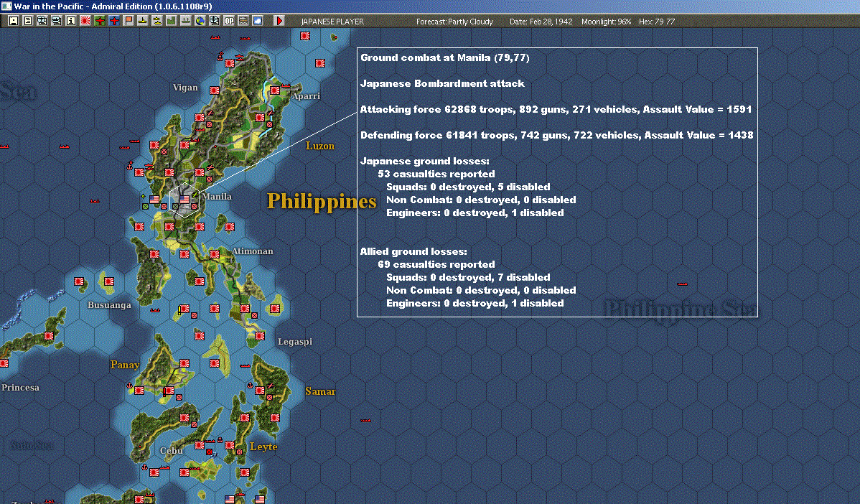
Task: Click the Cebu map label
Action: (x=171, y=451)
